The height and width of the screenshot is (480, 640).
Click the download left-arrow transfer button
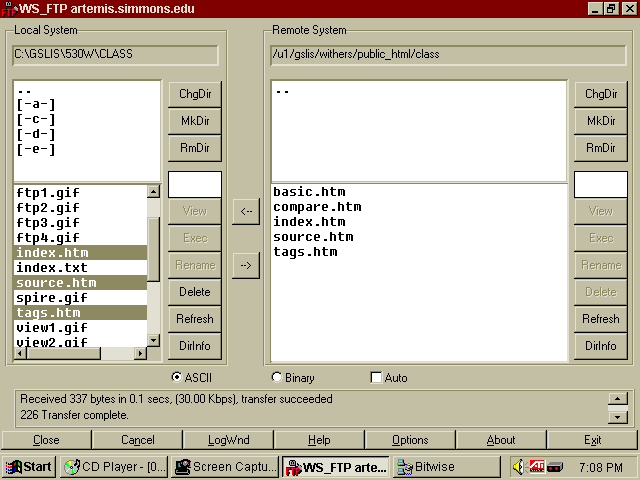[246, 211]
